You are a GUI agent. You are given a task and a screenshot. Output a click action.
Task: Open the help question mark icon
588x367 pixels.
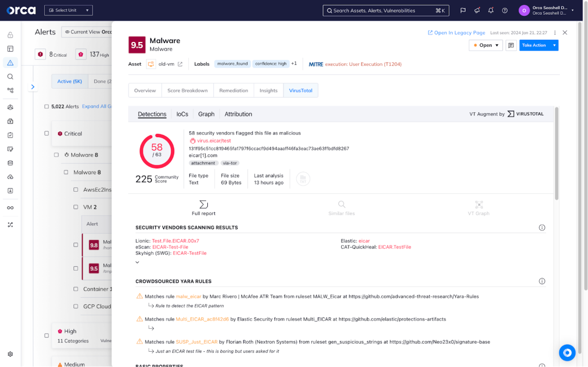(505, 10)
